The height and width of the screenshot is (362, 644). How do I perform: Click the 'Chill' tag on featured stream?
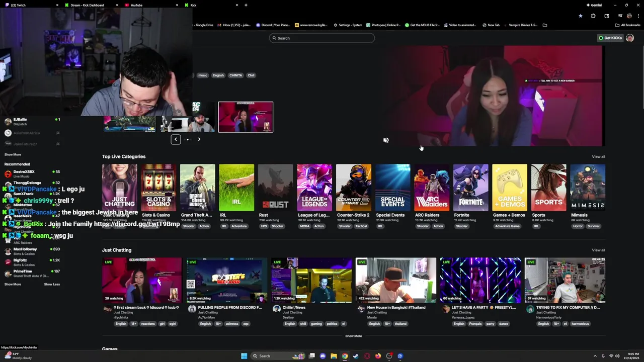(251, 75)
